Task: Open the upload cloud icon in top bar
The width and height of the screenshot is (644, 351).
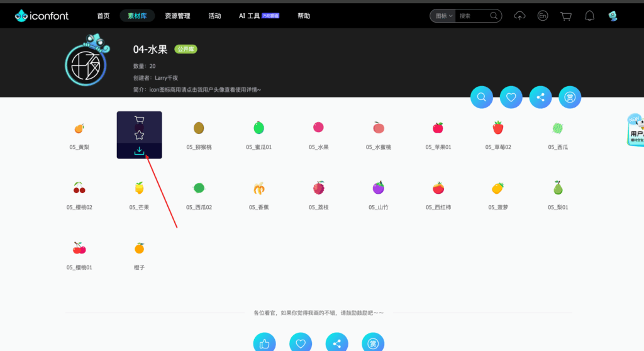Action: (519, 16)
